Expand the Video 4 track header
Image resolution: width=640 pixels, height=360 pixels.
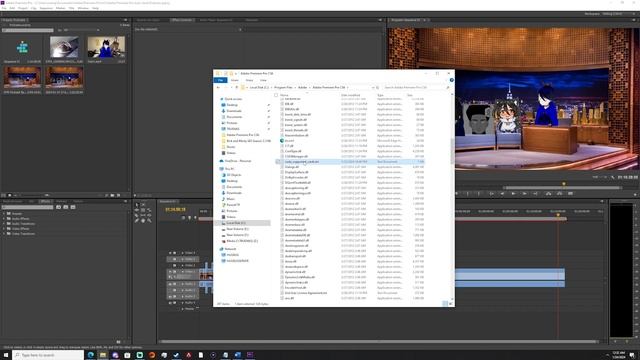pyautogui.click(x=182, y=253)
